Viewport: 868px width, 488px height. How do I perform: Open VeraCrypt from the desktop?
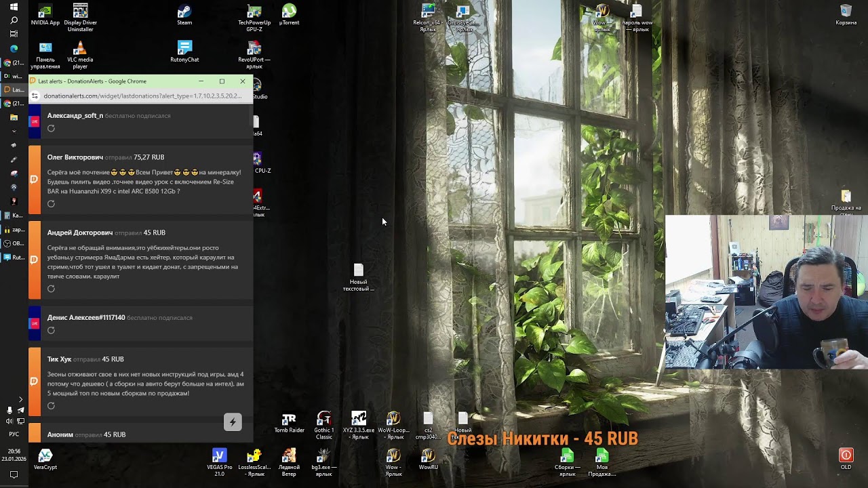(45, 460)
